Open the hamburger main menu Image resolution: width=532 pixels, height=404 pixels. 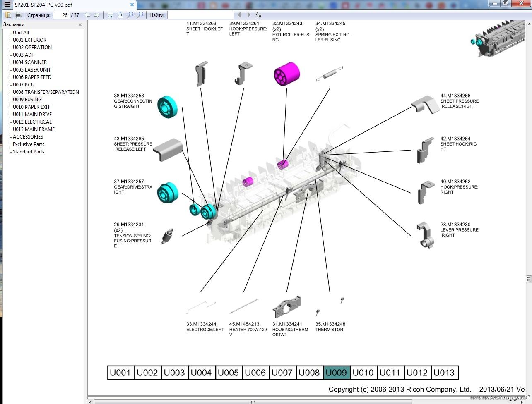[7, 5]
